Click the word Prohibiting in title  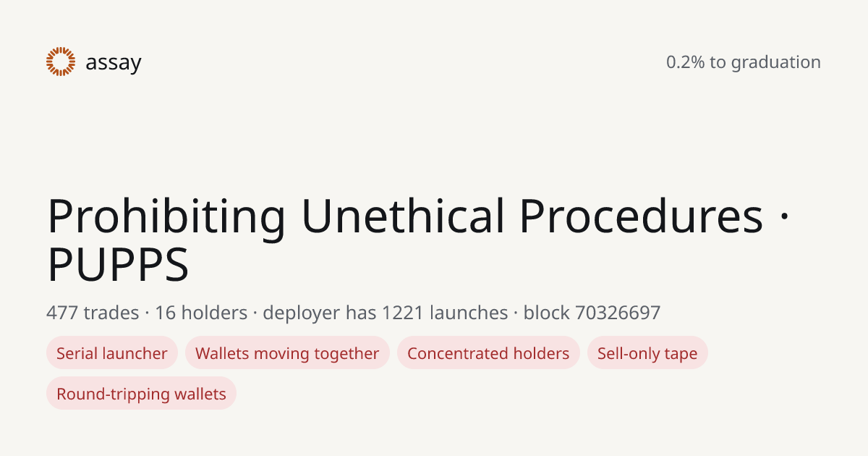click(166, 216)
